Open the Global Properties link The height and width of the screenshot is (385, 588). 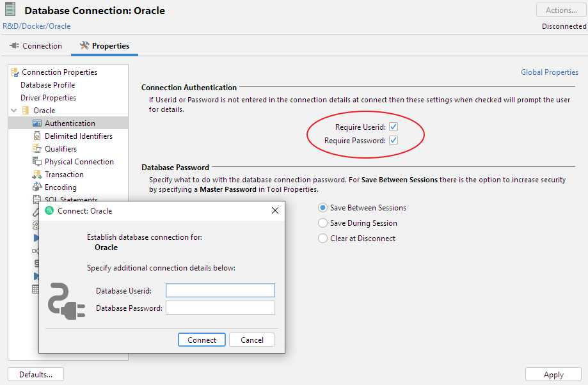(549, 72)
